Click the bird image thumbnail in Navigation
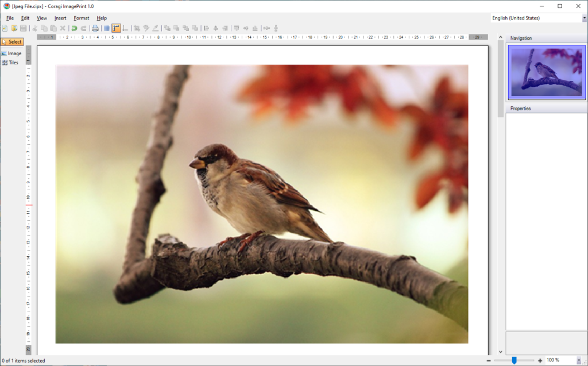 pyautogui.click(x=546, y=72)
